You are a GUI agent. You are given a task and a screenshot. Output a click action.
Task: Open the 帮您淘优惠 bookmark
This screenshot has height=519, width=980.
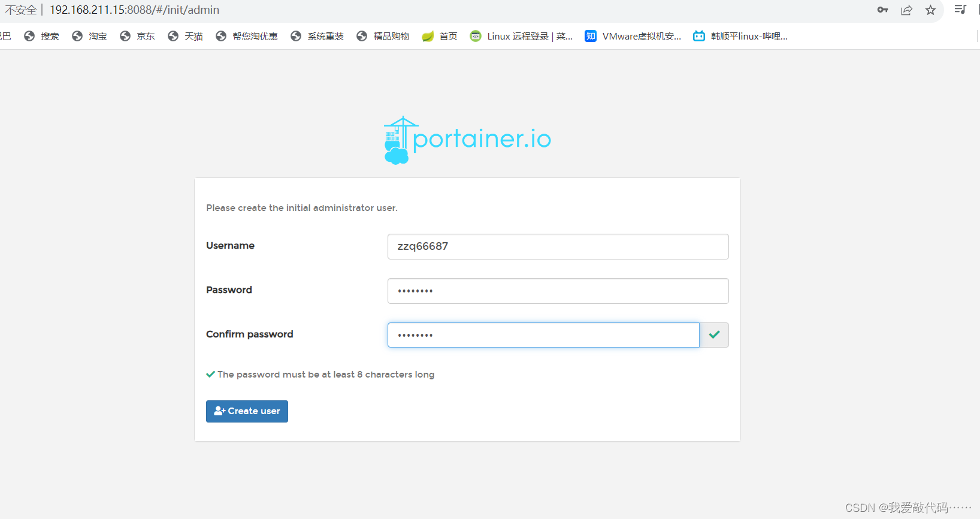coord(247,36)
